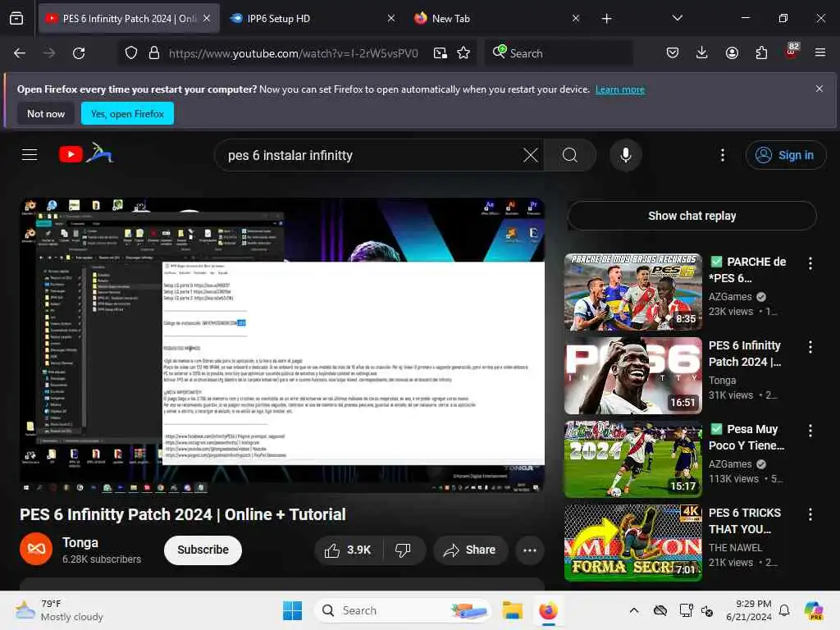Open a new browser tab
The image size is (840, 630).
[606, 19]
